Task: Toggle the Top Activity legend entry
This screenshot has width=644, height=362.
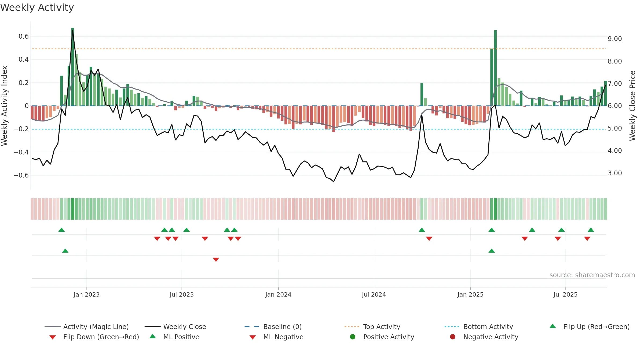Action: [x=372, y=327]
